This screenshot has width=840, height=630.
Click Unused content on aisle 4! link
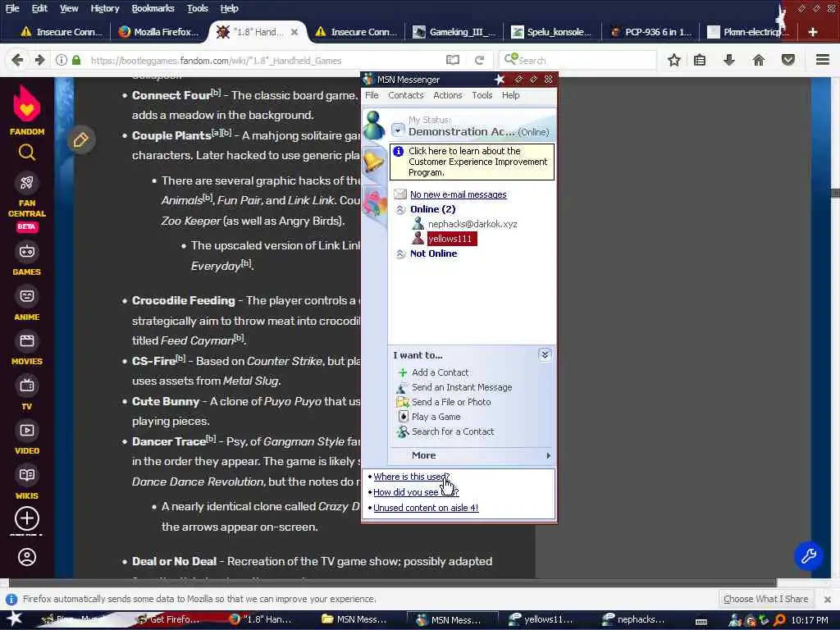[426, 508]
